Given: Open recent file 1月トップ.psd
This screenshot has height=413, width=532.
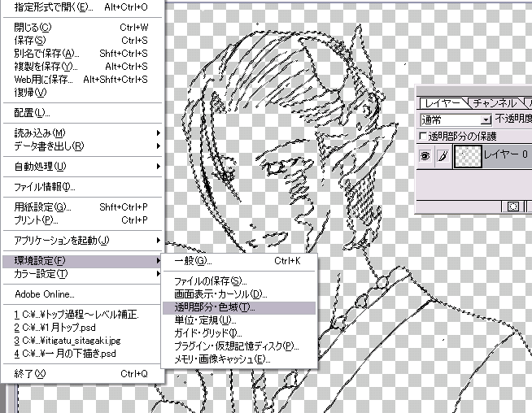Looking at the screenshot, I should [83, 328].
